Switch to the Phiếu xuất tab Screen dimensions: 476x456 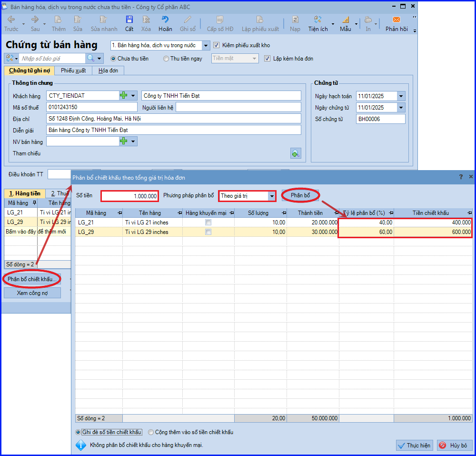tap(73, 71)
